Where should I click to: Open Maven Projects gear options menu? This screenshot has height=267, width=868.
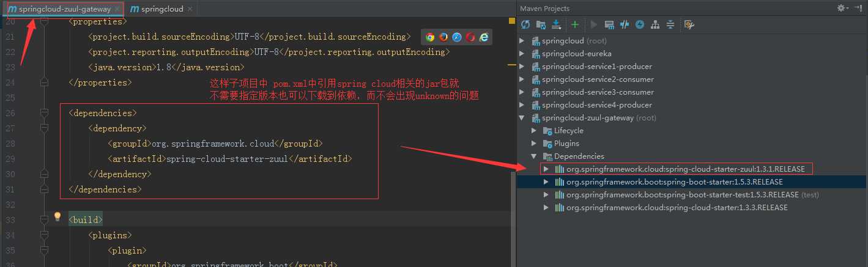[x=843, y=8]
